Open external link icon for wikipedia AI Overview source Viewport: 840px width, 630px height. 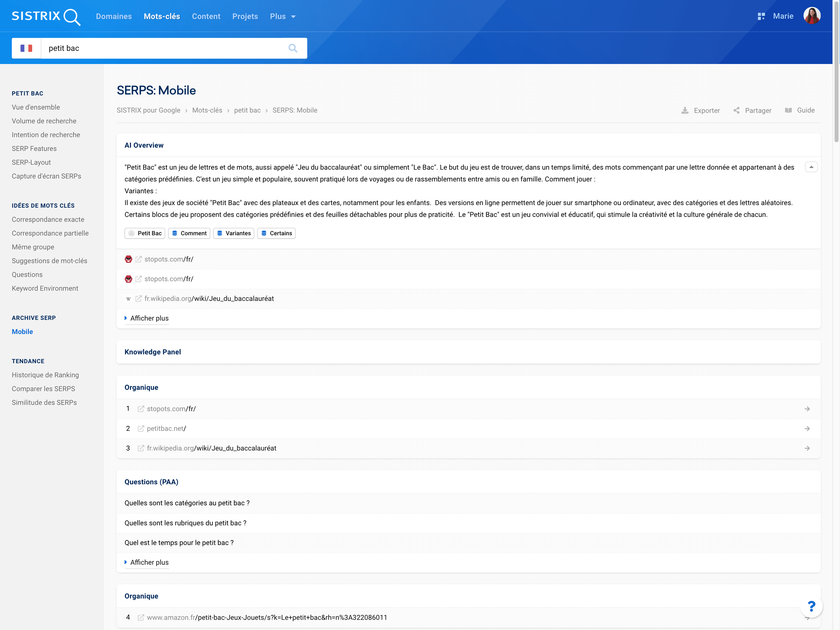click(x=139, y=299)
